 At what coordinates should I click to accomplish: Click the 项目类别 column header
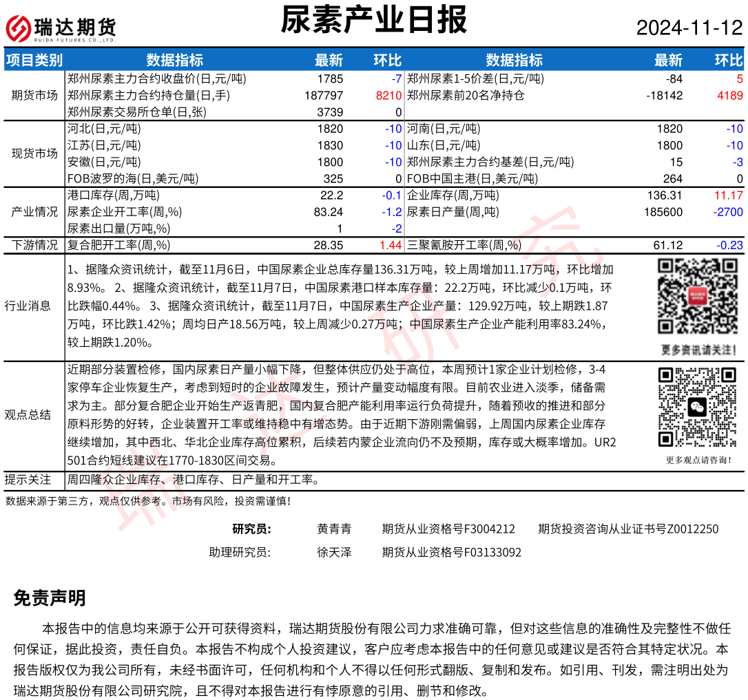(x=34, y=60)
